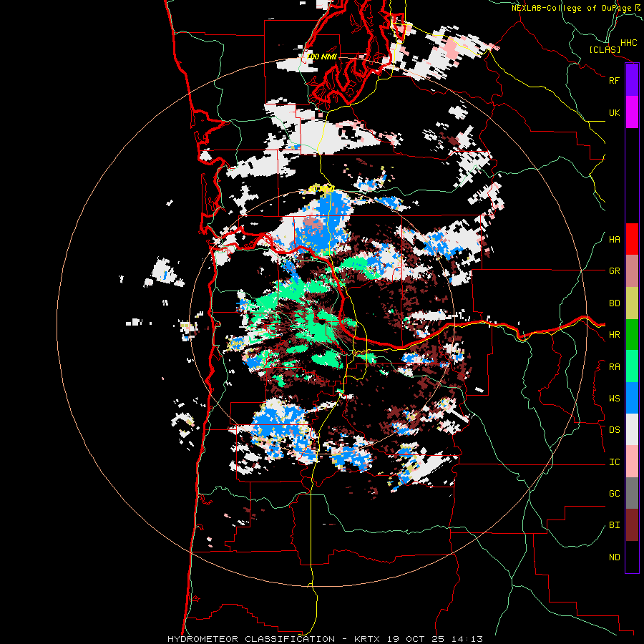Screen dimensions: 644x644
Task: Click the GR legend label
Action: click(614, 271)
